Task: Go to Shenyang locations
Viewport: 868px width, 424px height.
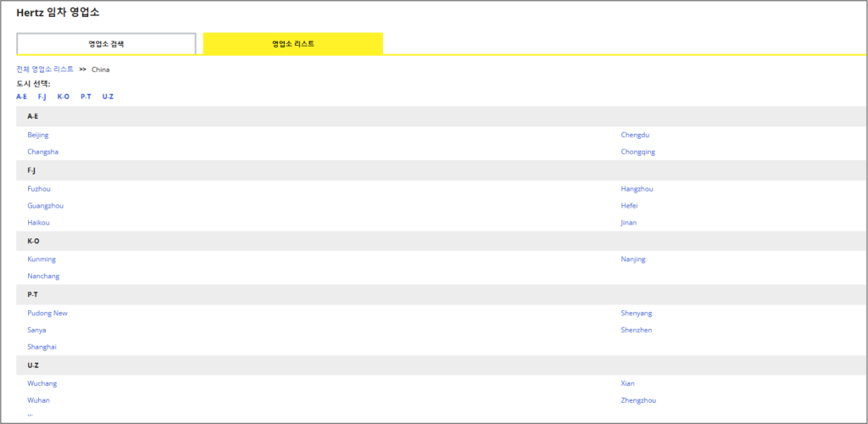Action: click(637, 313)
